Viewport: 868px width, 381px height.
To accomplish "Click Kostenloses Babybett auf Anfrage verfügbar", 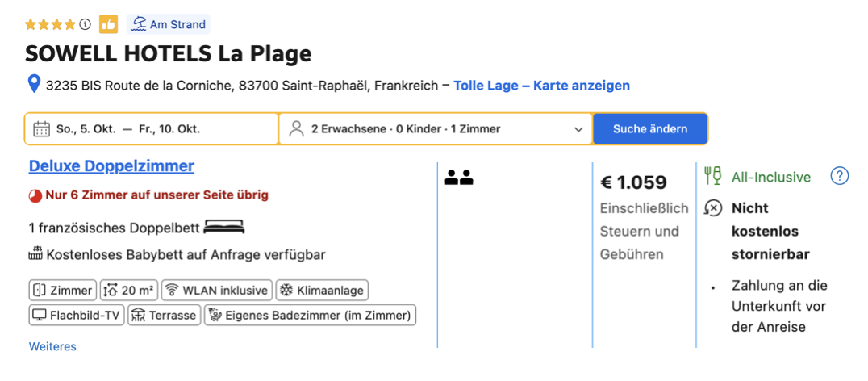I will 186,255.
